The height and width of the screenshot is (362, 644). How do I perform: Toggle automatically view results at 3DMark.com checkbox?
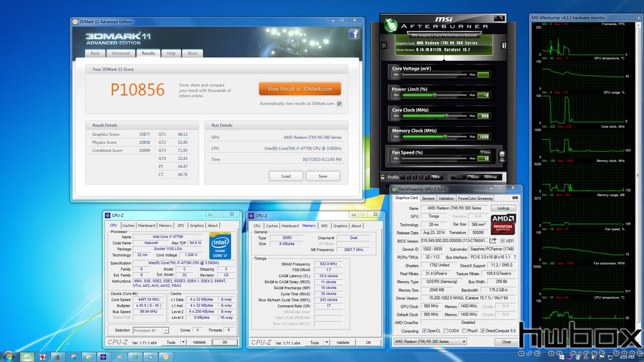point(339,104)
